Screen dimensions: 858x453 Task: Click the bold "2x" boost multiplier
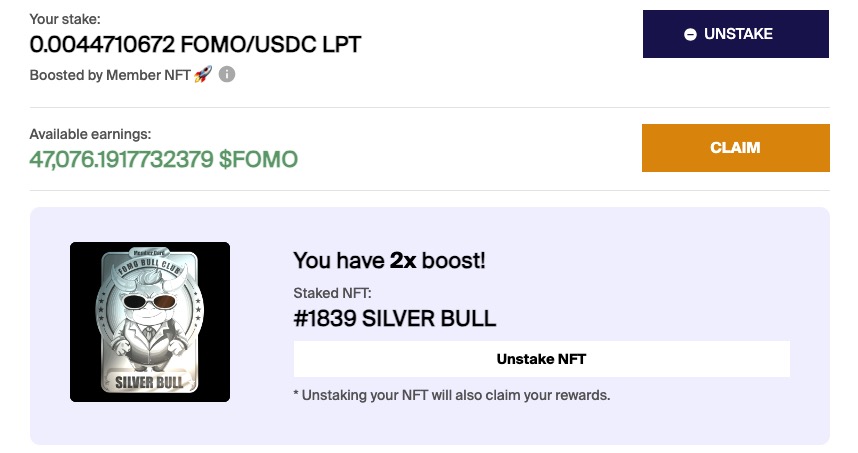tap(404, 261)
